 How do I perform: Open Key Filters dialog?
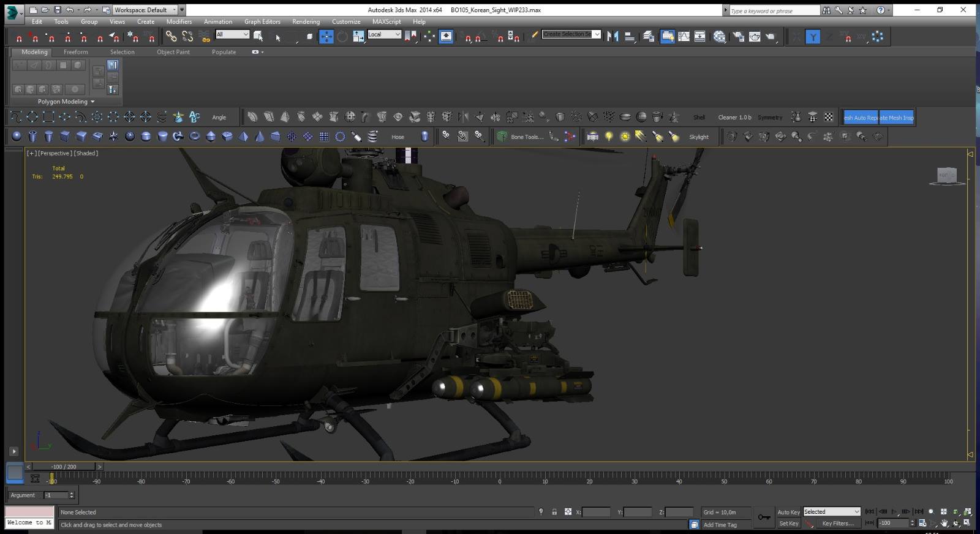click(x=837, y=524)
